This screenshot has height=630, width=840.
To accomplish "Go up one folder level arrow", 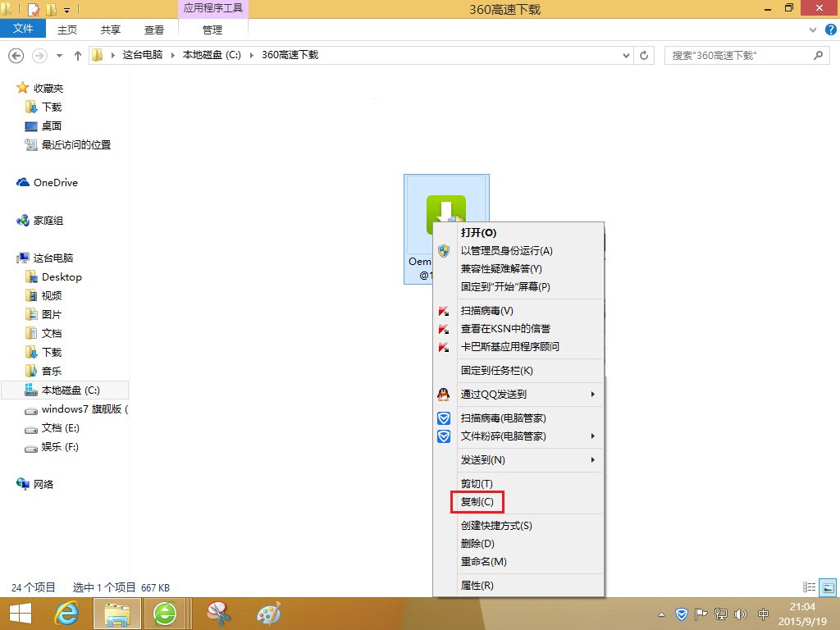I will click(x=78, y=56).
